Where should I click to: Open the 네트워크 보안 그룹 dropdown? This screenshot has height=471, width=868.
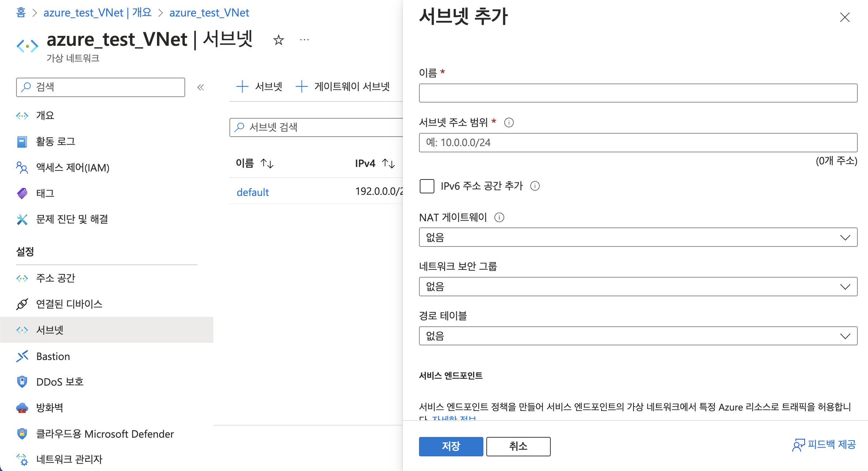coord(638,287)
